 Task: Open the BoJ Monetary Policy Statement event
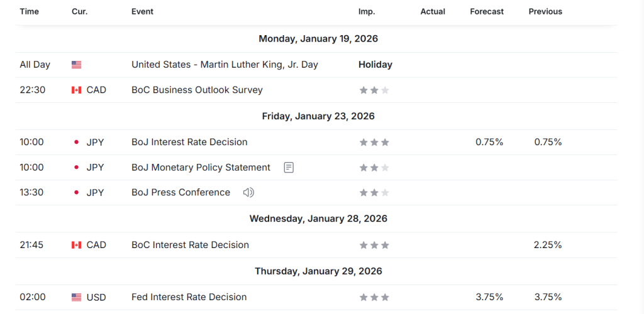(x=201, y=168)
